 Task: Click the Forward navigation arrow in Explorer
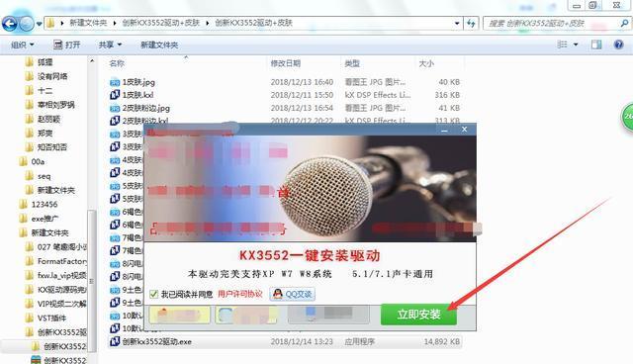pos(27,24)
